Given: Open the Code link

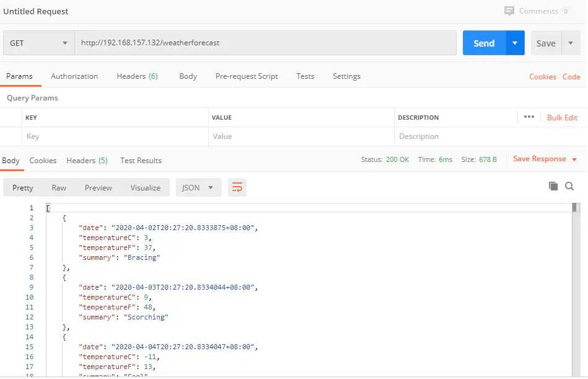Looking at the screenshot, I should [x=571, y=76].
